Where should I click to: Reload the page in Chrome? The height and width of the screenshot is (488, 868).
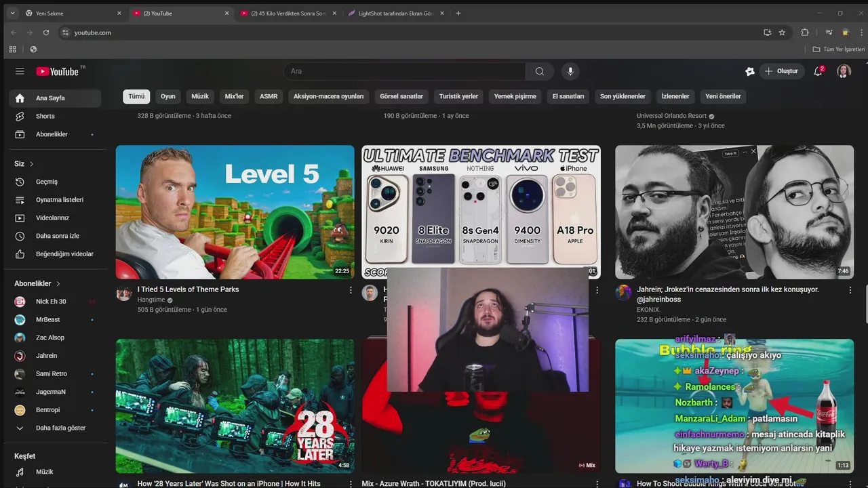coord(46,33)
